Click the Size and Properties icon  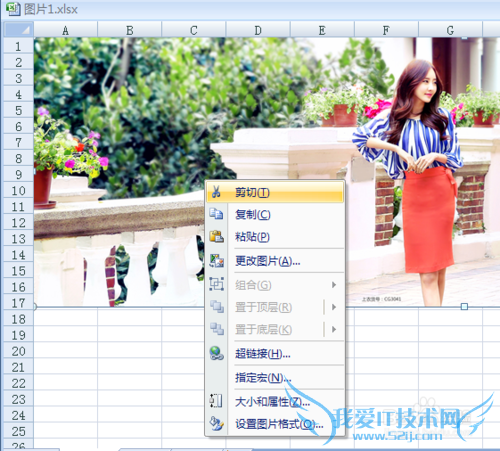[216, 401]
